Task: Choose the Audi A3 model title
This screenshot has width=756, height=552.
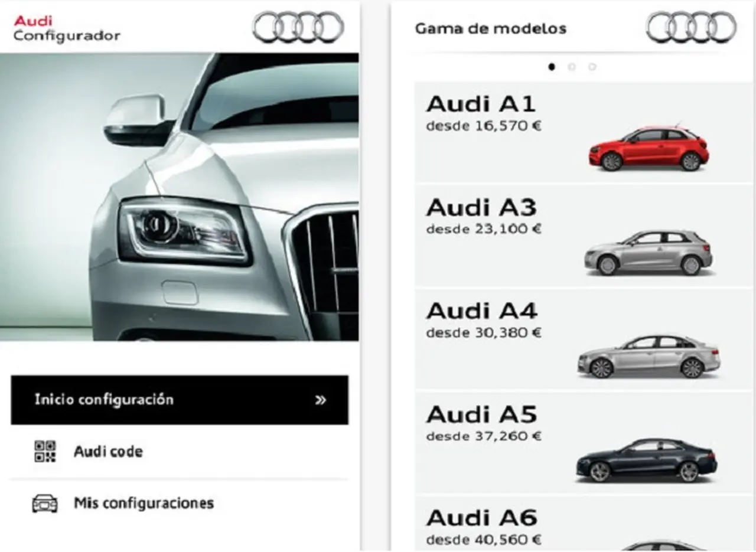Action: click(x=481, y=208)
